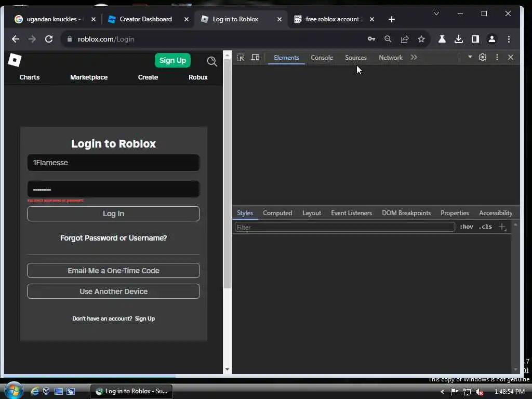Select the Properties pane tab
This screenshot has width=532, height=399.
click(455, 213)
